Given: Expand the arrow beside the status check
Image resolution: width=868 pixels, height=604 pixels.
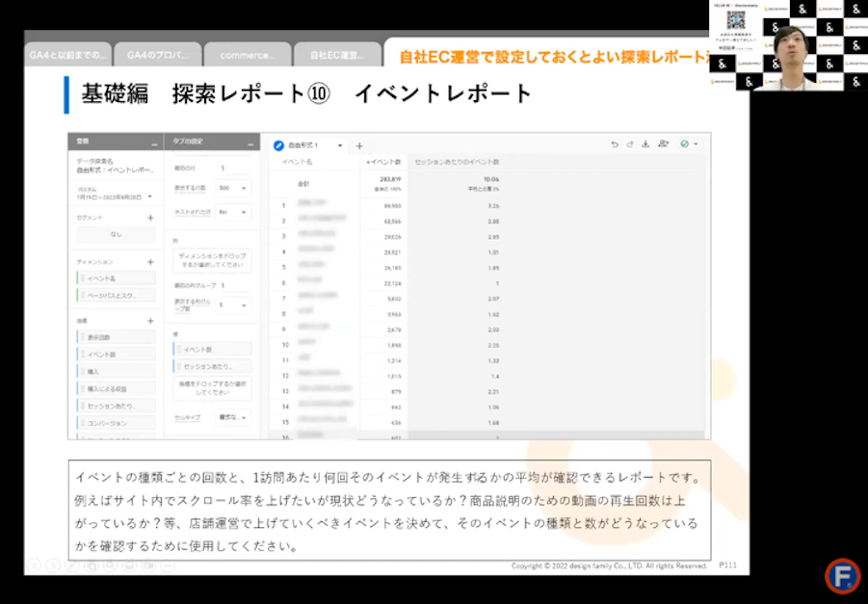Looking at the screenshot, I should click(x=696, y=144).
